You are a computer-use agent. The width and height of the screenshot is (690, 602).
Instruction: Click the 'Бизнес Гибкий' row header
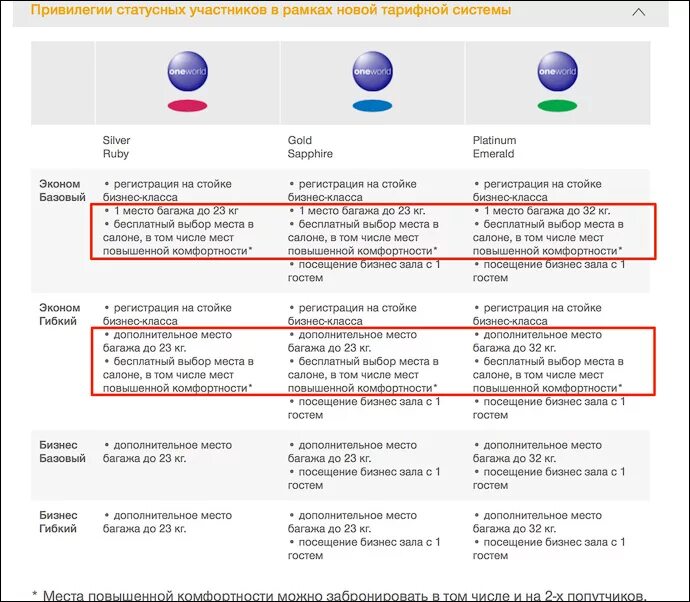click(59, 522)
